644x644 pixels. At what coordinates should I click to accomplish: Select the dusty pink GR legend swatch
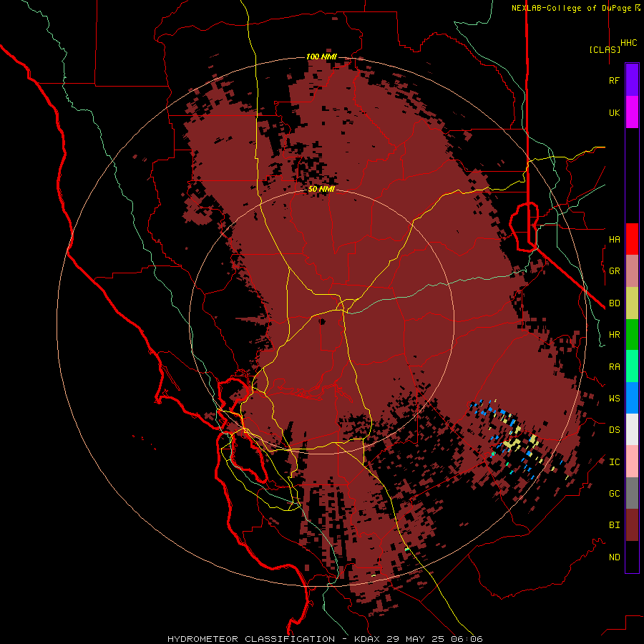(632, 271)
